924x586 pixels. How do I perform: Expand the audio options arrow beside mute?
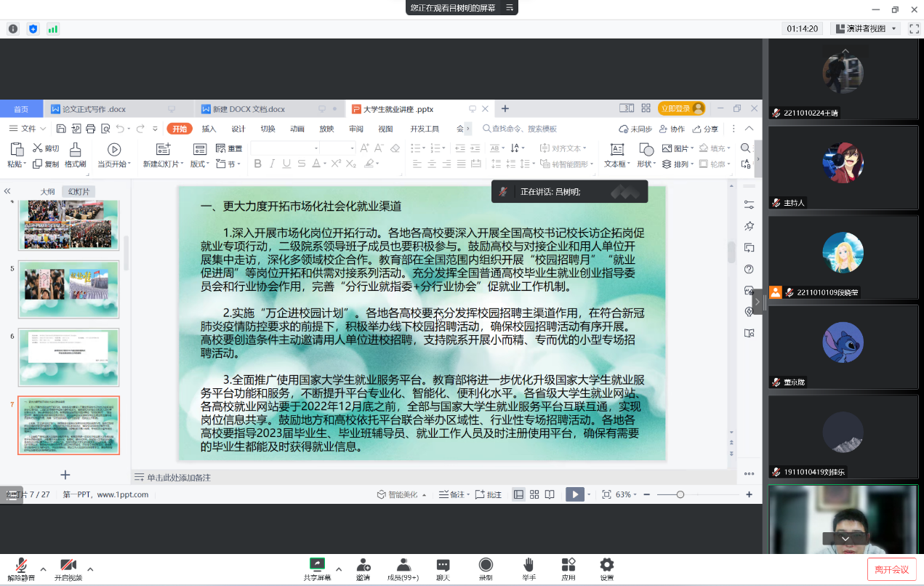point(43,569)
